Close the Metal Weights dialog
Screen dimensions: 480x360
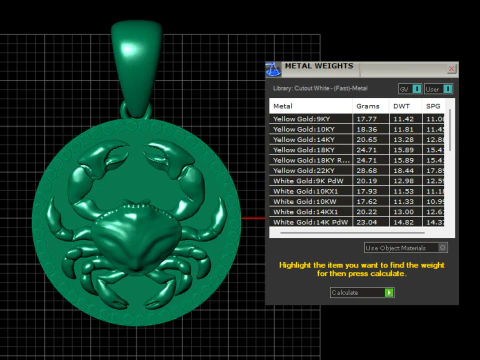(451, 69)
